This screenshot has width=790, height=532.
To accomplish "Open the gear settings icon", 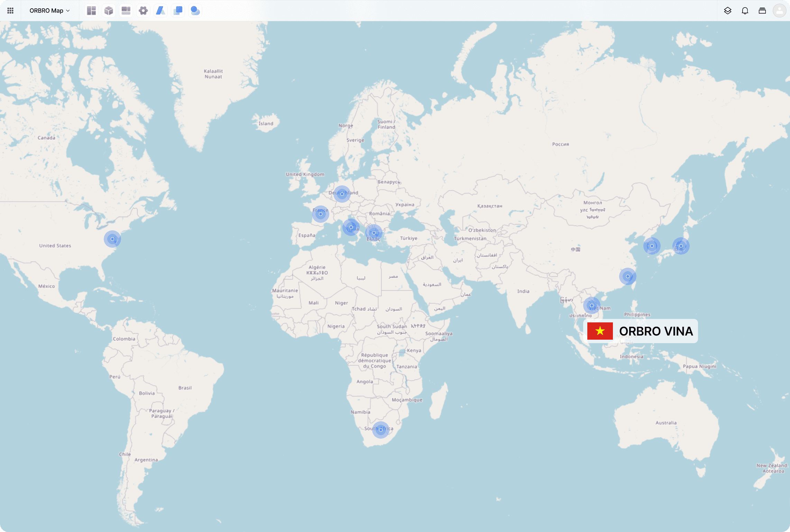I will (143, 11).
